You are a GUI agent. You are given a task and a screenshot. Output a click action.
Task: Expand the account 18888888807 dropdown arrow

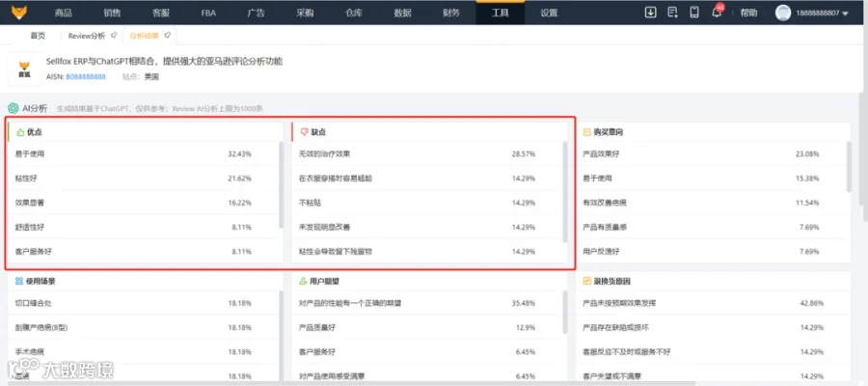tap(845, 14)
